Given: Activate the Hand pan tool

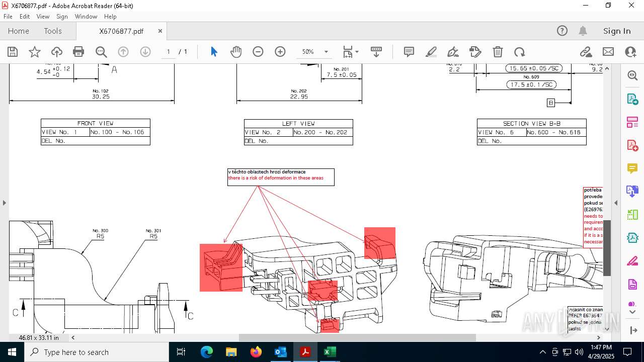Looking at the screenshot, I should tap(236, 52).
